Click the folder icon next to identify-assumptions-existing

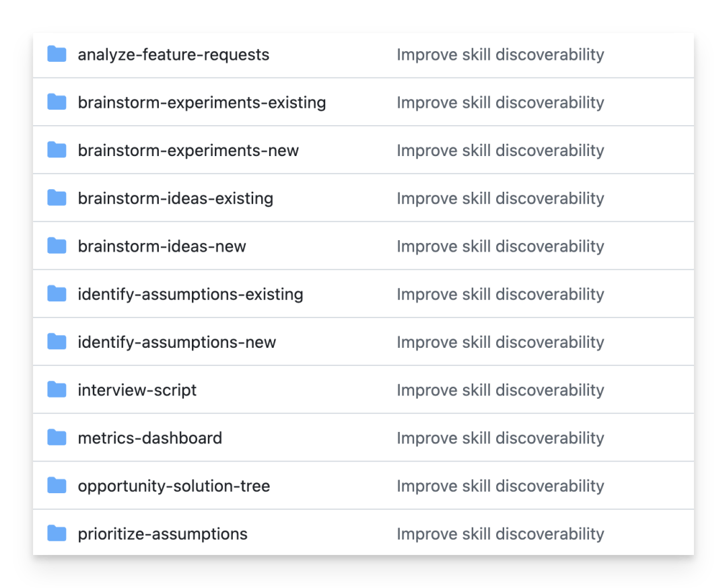[x=57, y=294]
